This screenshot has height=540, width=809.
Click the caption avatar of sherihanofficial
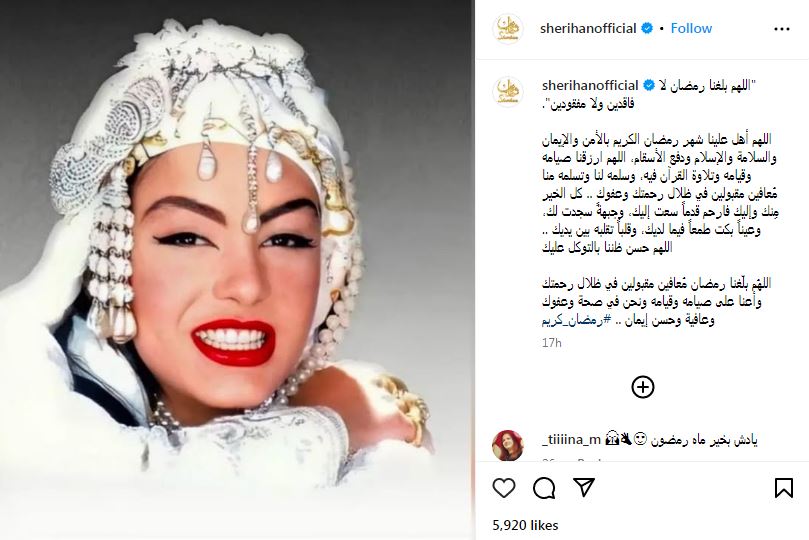[508, 91]
